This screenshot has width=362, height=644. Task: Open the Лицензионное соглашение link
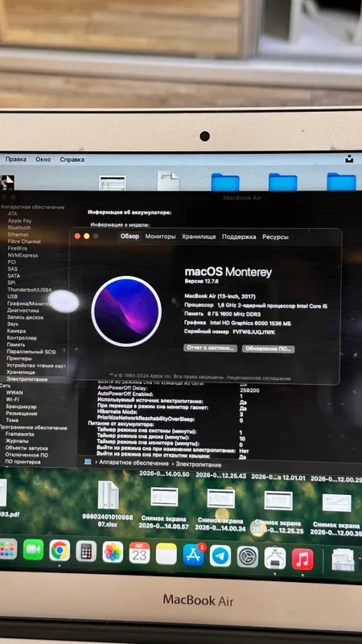click(x=258, y=378)
